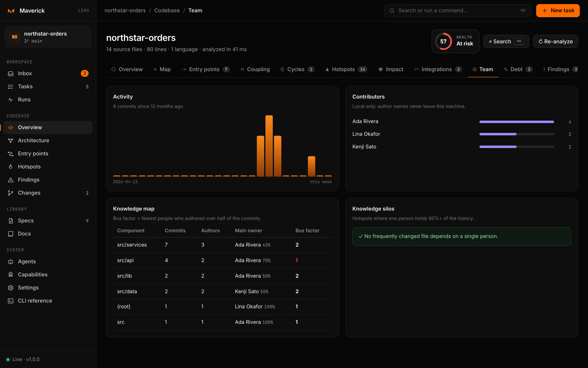Switch to the Integrations tab
Screen dimensions: 588x368
438,69
